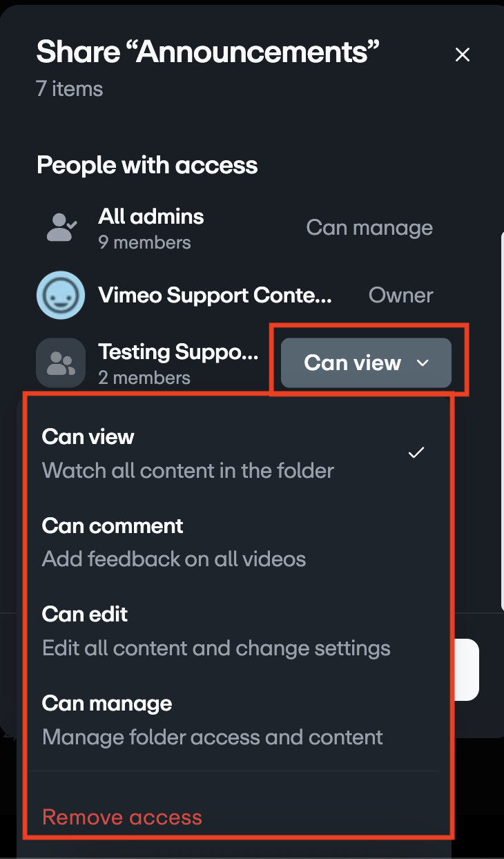This screenshot has height=859, width=504.
Task: Click the two-person group avatar for Testing Support
Action: tap(60, 363)
